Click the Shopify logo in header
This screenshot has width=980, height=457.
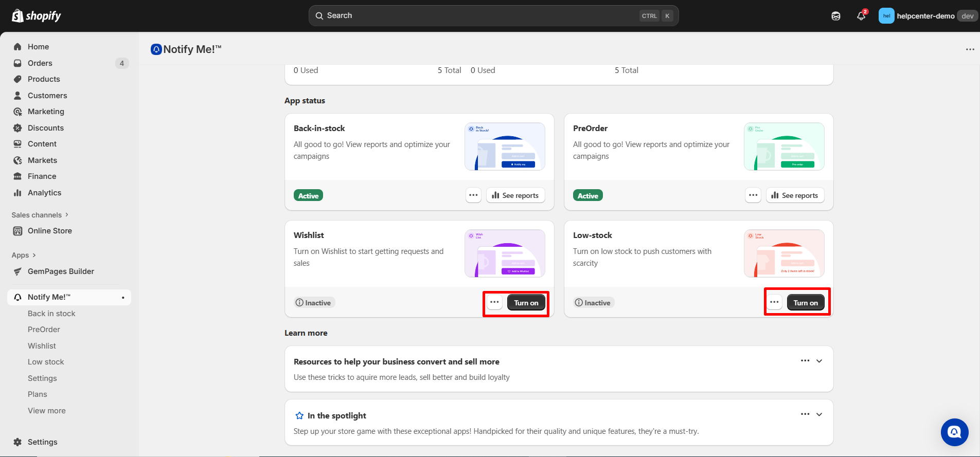coord(36,16)
